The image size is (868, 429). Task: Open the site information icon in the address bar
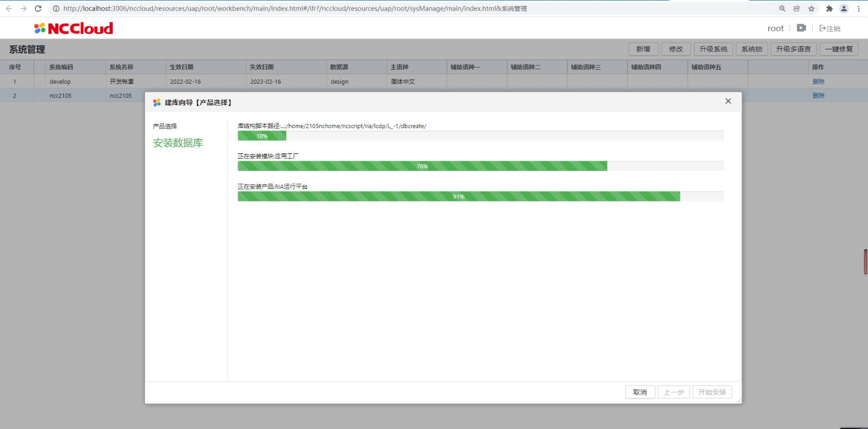pos(56,9)
